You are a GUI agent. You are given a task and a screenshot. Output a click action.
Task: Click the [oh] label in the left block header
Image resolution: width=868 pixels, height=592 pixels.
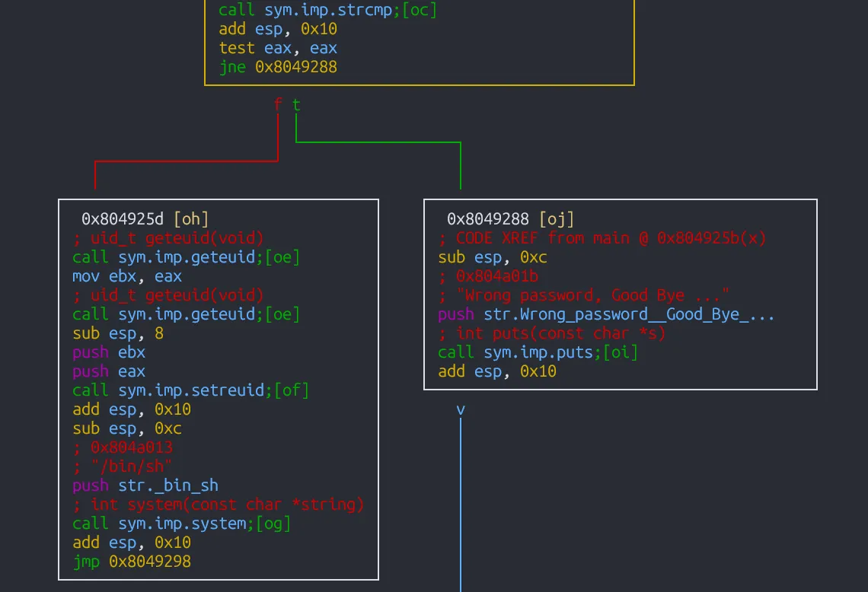pyautogui.click(x=191, y=219)
